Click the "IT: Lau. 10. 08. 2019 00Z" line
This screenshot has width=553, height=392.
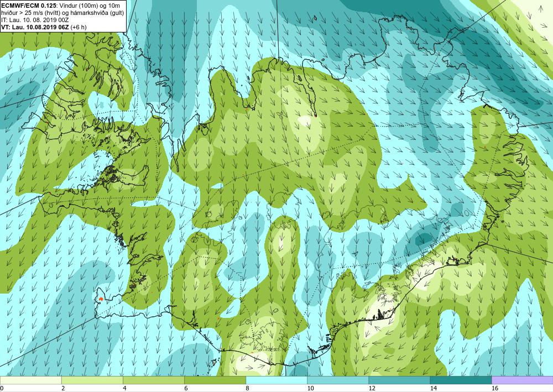point(34,20)
